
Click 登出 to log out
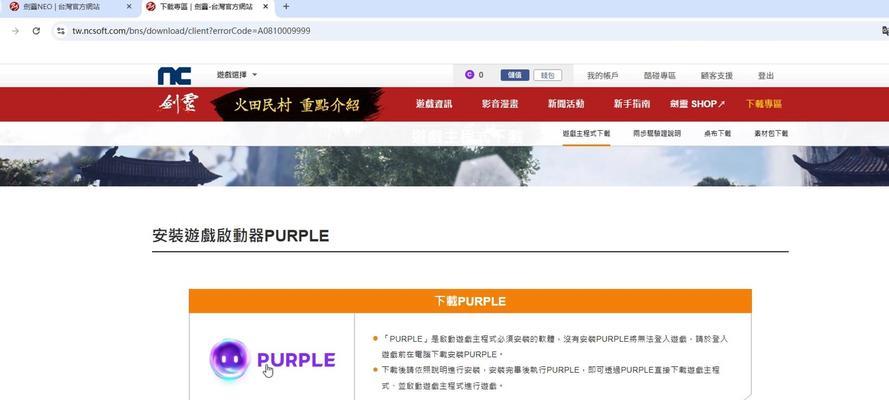tap(766, 75)
